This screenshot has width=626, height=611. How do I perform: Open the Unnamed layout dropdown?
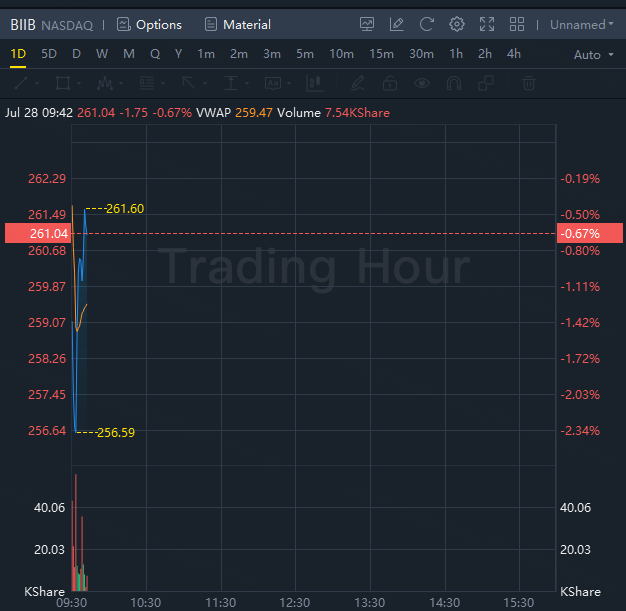click(582, 24)
